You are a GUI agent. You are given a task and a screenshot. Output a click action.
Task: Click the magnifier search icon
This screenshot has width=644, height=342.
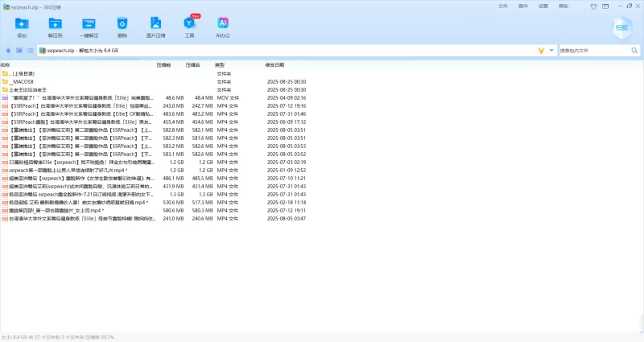click(634, 51)
